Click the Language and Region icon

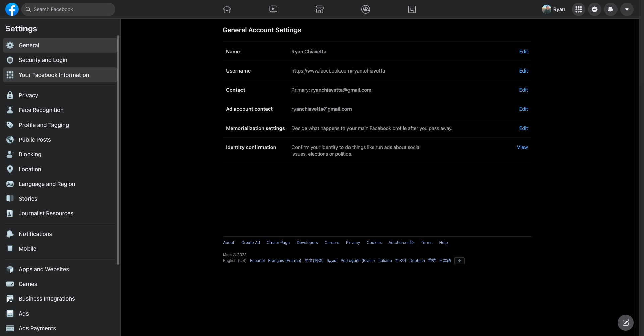click(10, 184)
